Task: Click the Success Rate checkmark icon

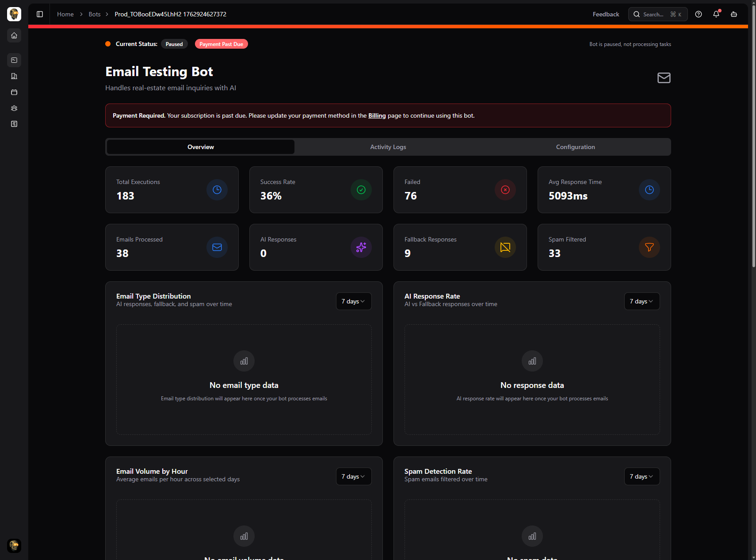Action: coord(361,190)
